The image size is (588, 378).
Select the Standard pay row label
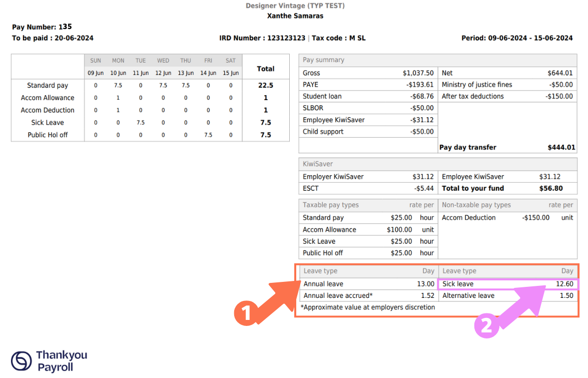(x=48, y=85)
